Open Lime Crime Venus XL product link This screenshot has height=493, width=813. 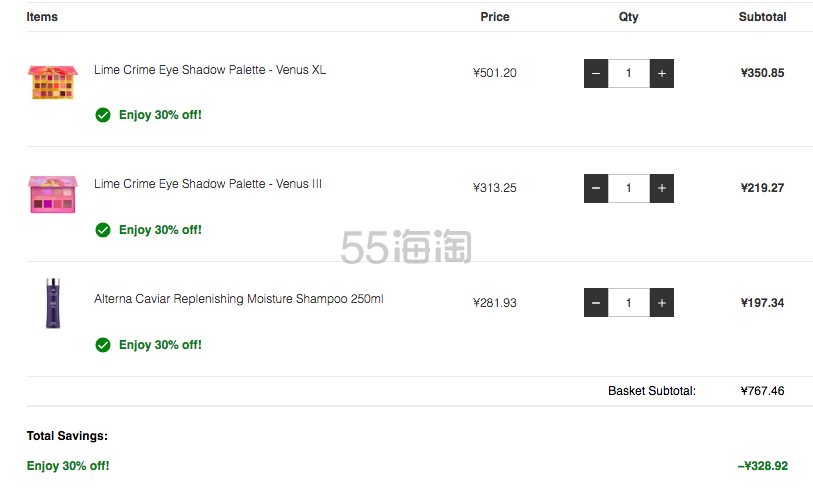(210, 70)
